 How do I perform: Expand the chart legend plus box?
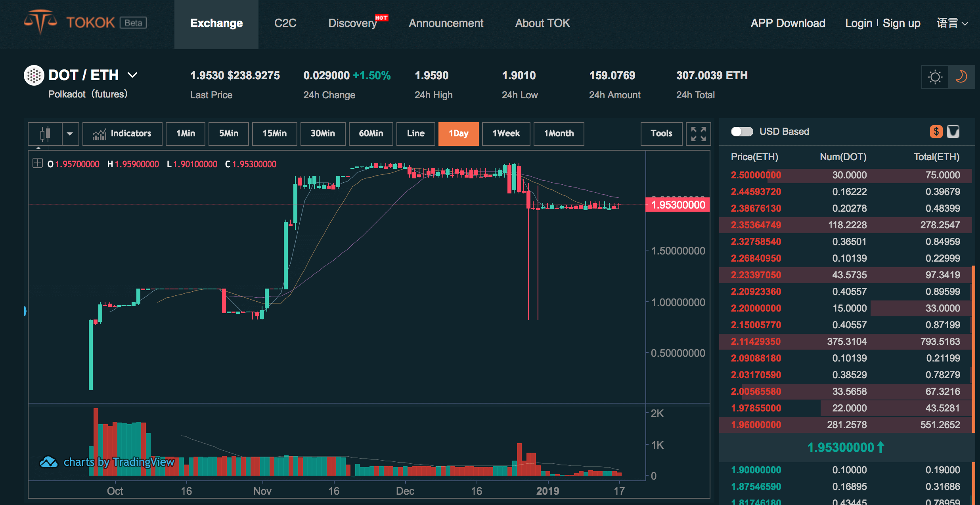(x=37, y=163)
